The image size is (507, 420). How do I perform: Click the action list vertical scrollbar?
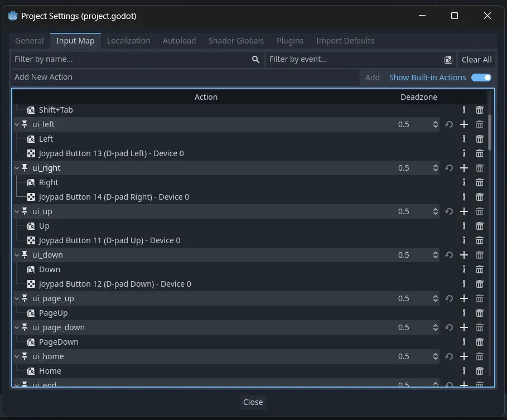pyautogui.click(x=490, y=132)
